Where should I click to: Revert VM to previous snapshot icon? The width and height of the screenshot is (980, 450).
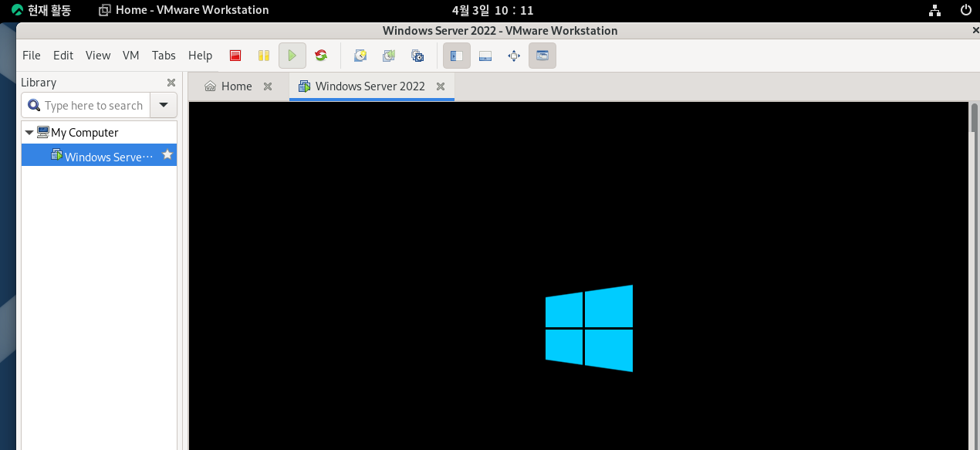(x=389, y=56)
